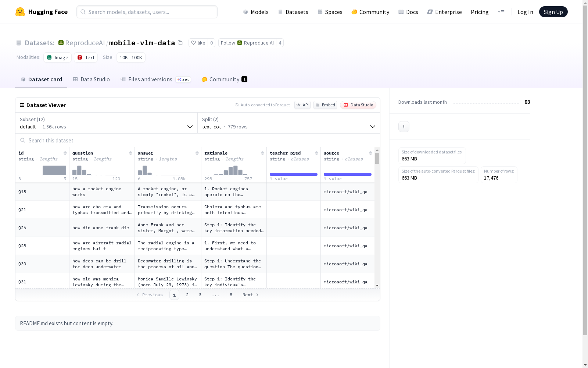Click the 'Cholera and typhus are both infectious' cell
Screen dimensions: 588x368
[234, 210]
